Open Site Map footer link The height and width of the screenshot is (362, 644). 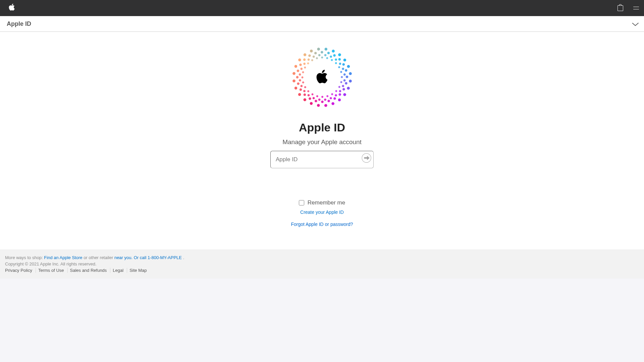(x=138, y=270)
